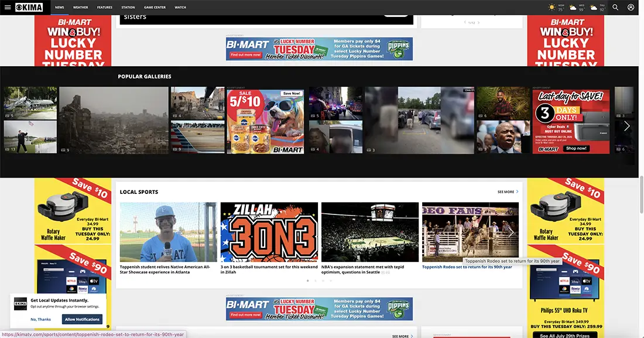Screen dimensions: 644x338
Task: Open the FEATURES menu tab
Action: click(x=105, y=8)
